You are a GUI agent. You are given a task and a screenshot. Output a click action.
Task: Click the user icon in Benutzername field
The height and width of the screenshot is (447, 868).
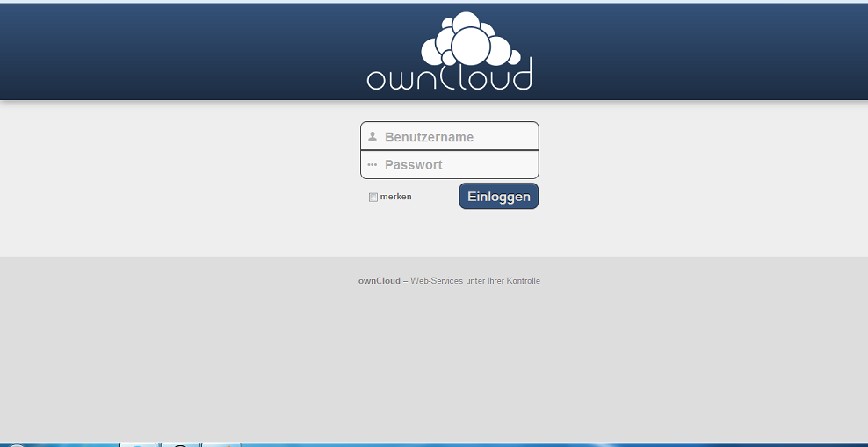pos(373,136)
